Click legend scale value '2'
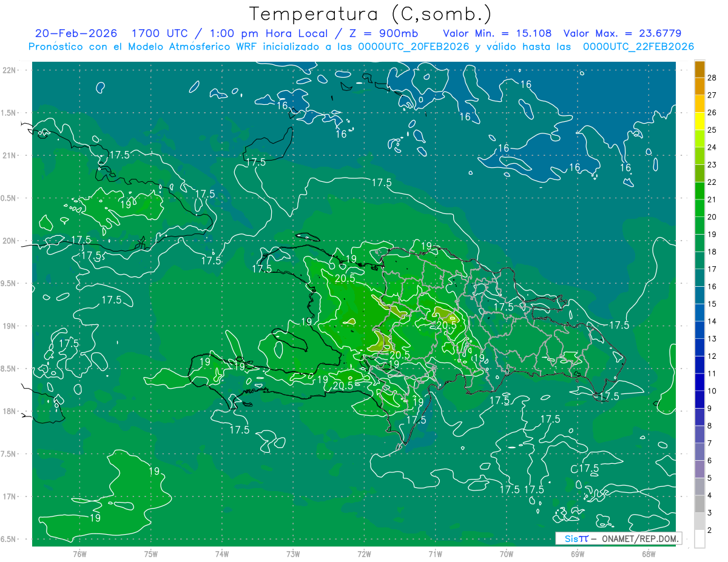Image resolution: width=728 pixels, height=562 pixels. click(711, 531)
